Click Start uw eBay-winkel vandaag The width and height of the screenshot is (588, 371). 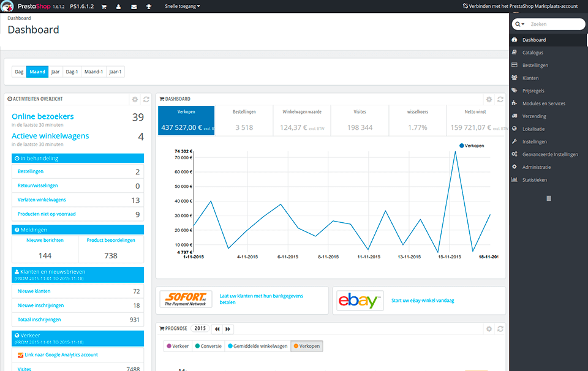[x=423, y=300]
